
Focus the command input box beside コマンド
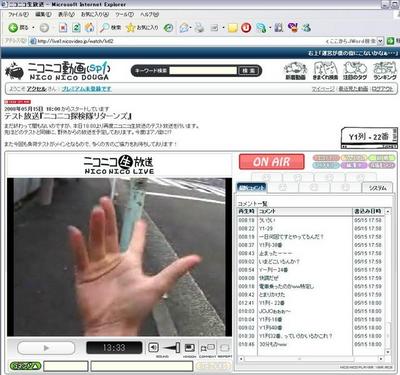pos(66,366)
